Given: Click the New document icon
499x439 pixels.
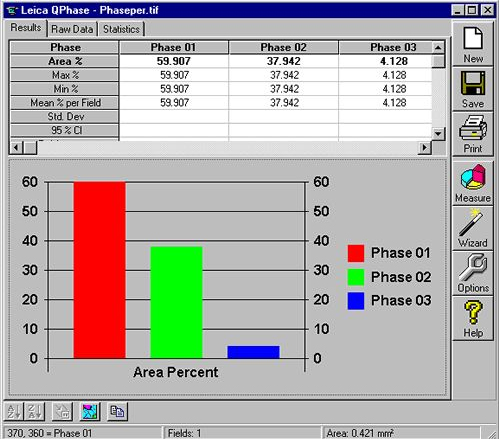Looking at the screenshot, I should point(473,44).
